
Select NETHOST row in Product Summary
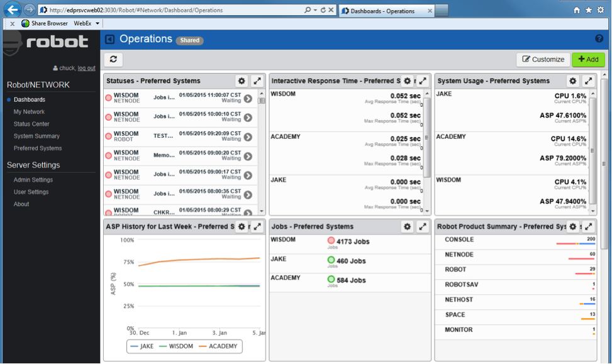[516, 302]
